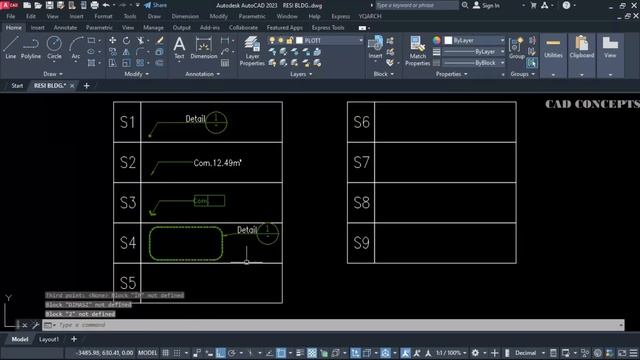640x360 pixels.
Task: Click the Dimension tool
Action: (204, 48)
